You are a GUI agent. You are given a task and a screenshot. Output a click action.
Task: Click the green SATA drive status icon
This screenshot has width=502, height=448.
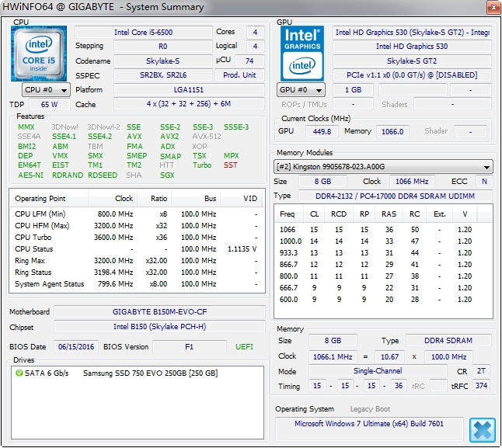19,373
